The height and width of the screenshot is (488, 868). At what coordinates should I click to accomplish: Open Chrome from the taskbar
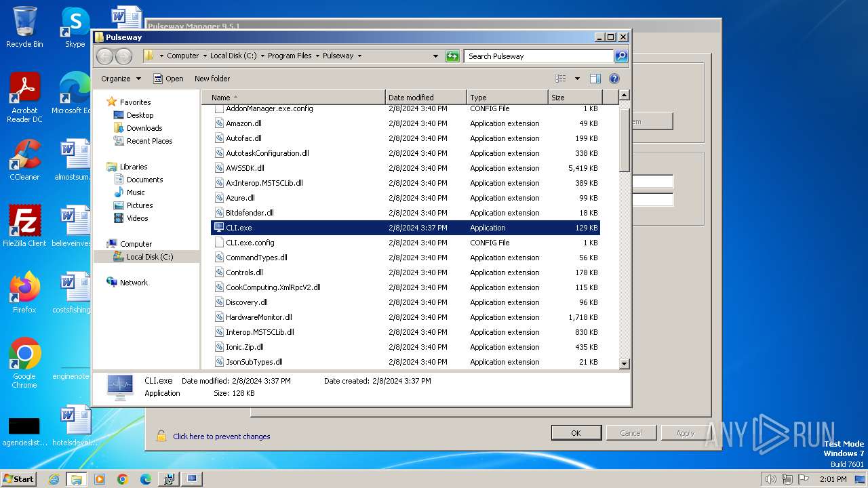tap(123, 479)
